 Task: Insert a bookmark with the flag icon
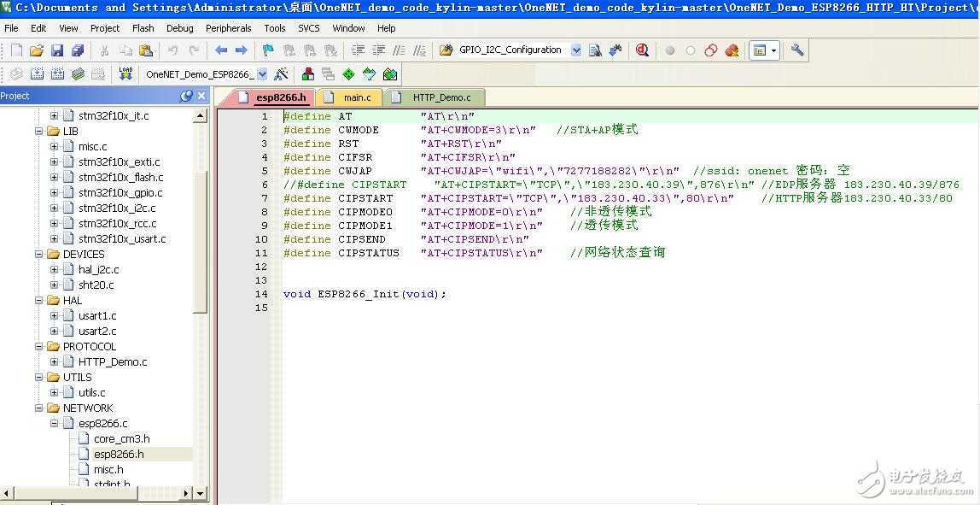click(268, 50)
